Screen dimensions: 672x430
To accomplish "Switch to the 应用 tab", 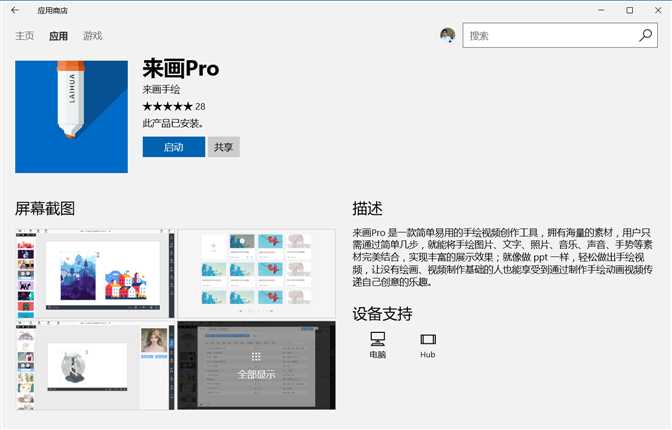I will click(x=58, y=36).
